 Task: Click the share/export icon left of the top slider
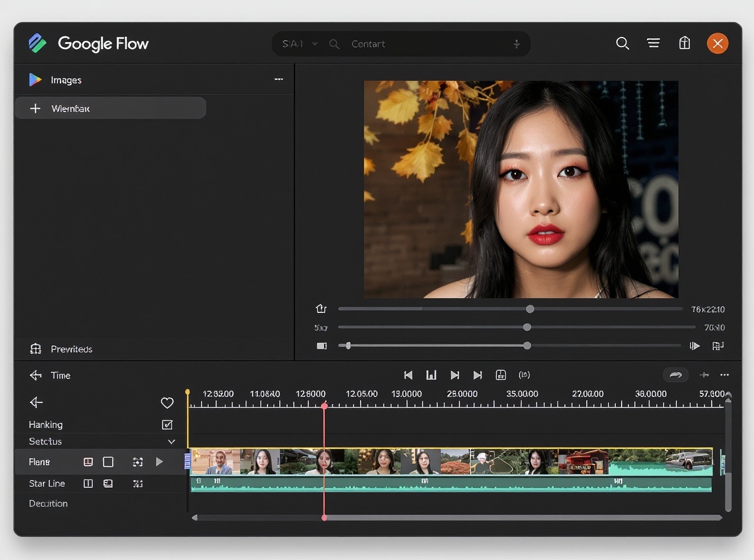(321, 309)
